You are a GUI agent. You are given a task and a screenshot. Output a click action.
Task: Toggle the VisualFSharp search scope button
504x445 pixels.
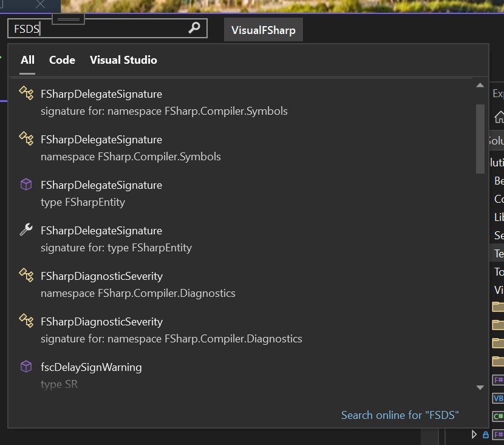pyautogui.click(x=263, y=29)
